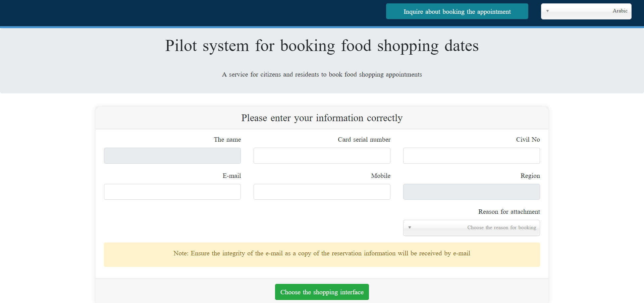Click the Pilot system page title
This screenshot has height=303, width=644.
pos(322,46)
